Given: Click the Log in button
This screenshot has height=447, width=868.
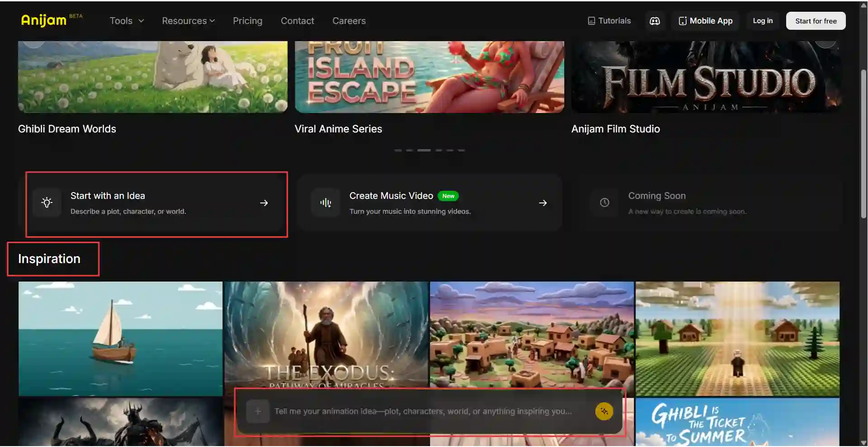Looking at the screenshot, I should (763, 21).
